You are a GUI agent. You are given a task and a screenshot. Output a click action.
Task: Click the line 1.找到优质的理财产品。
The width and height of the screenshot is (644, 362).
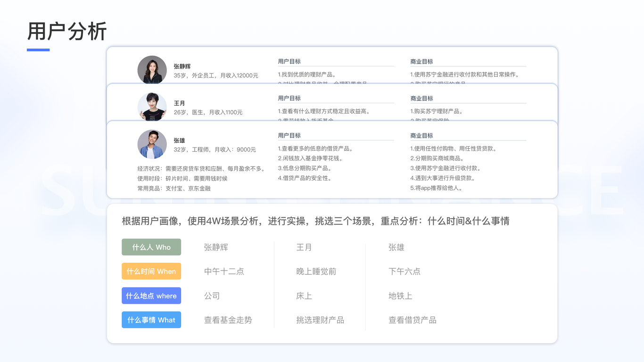[307, 74]
